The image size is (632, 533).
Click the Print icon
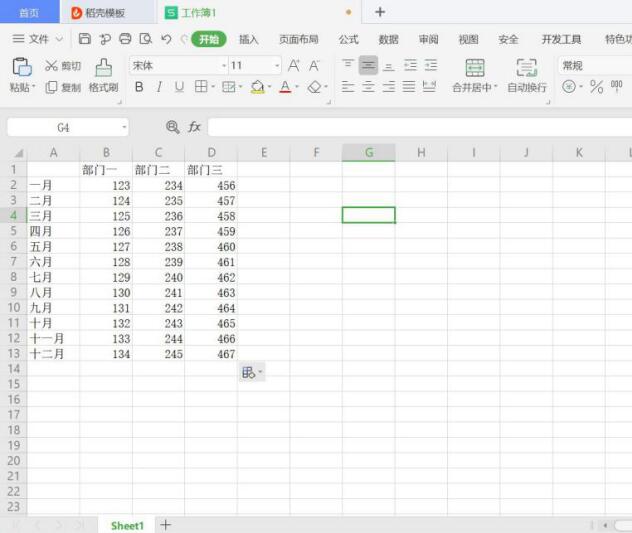pos(125,39)
